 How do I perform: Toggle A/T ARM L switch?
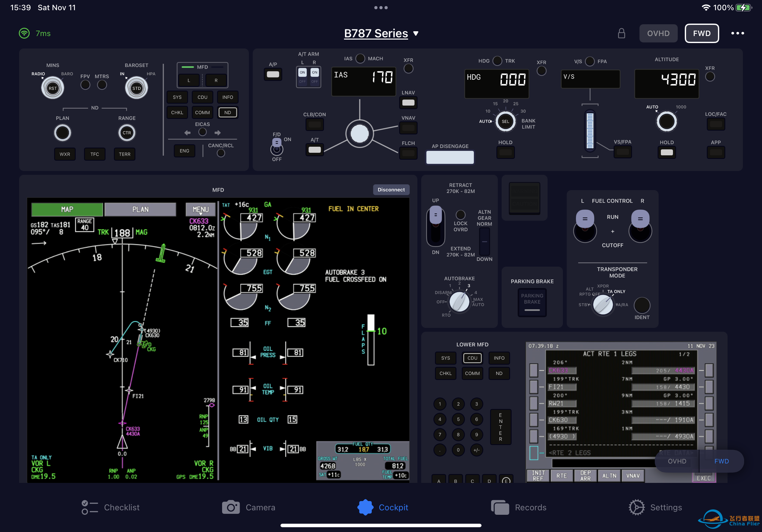(x=303, y=77)
